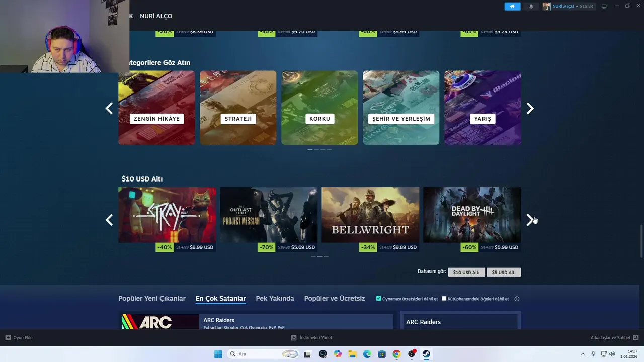Click Stray's -40% $8.99 USD price
The width and height of the screenshot is (644, 362).
coord(185,247)
